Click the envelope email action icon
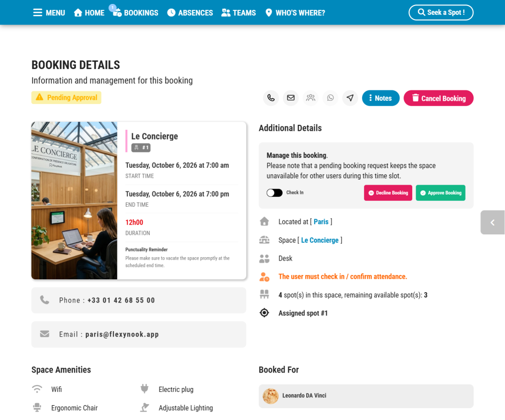Image resolution: width=505 pixels, height=420 pixels. [x=291, y=98]
